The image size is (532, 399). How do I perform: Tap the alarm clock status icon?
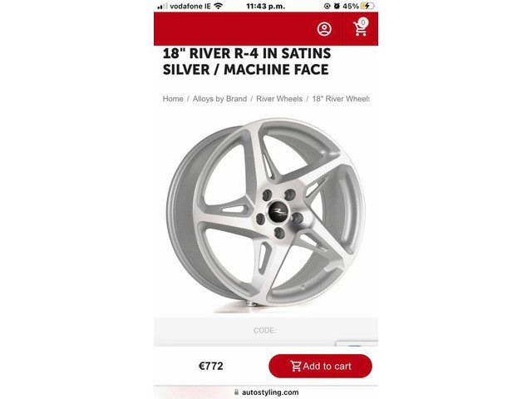coord(337,6)
